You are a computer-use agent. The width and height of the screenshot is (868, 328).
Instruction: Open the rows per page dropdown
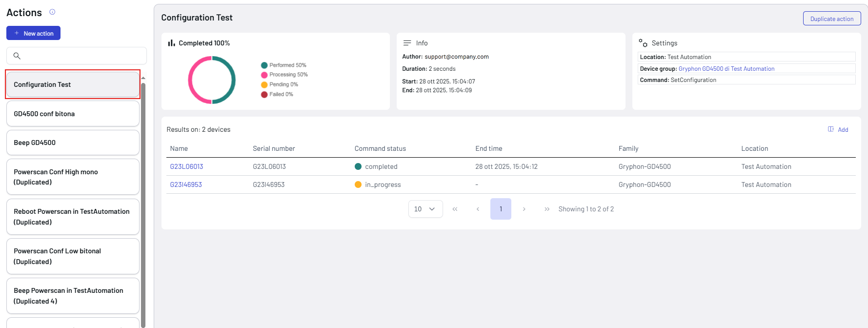tap(425, 209)
